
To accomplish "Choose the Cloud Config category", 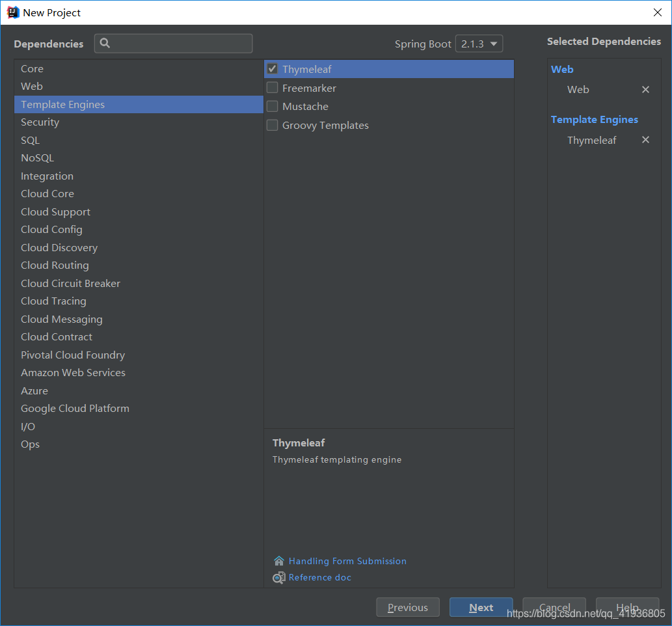I will click(x=139, y=230).
